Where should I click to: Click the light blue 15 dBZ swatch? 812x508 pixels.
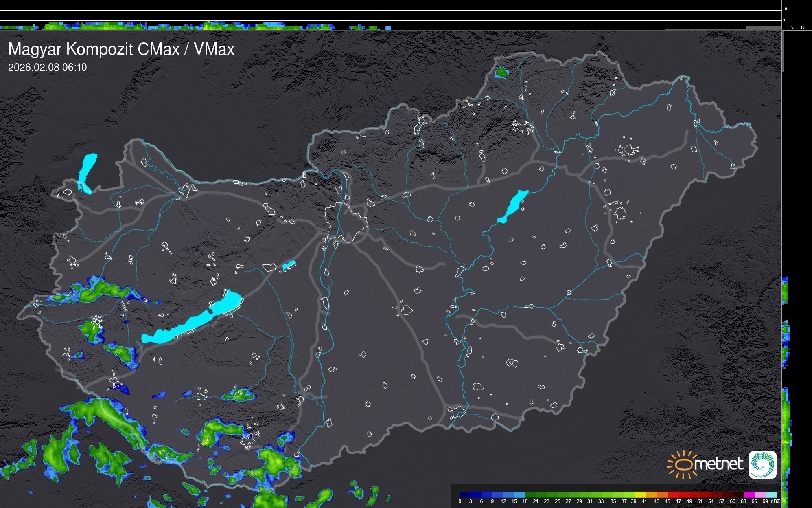pos(520,495)
